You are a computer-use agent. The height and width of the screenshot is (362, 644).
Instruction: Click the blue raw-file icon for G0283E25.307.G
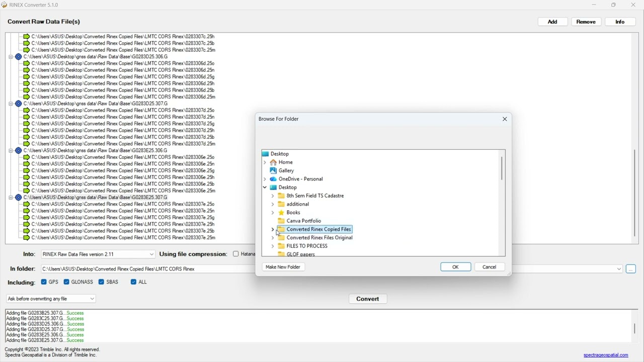point(19,198)
